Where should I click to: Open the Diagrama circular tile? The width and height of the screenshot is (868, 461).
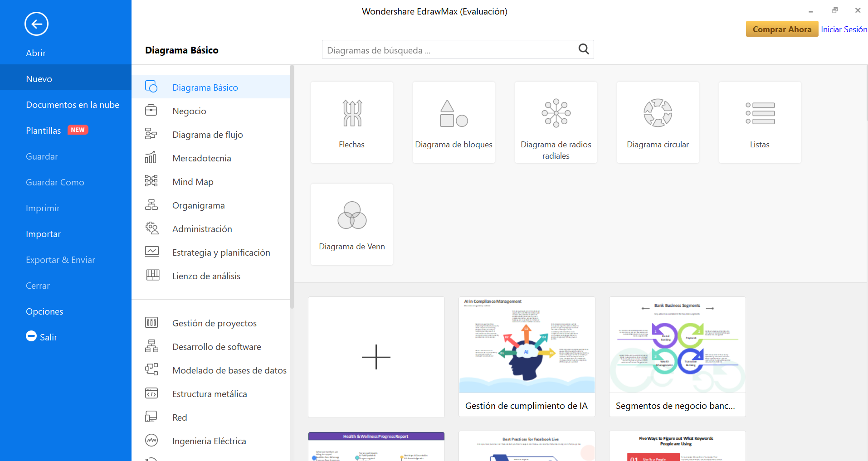[x=658, y=122]
